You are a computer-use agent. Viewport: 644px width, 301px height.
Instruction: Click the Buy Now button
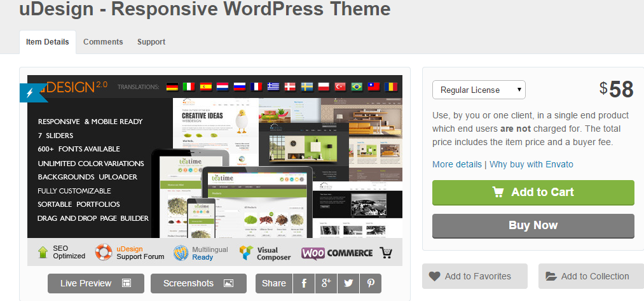533,225
